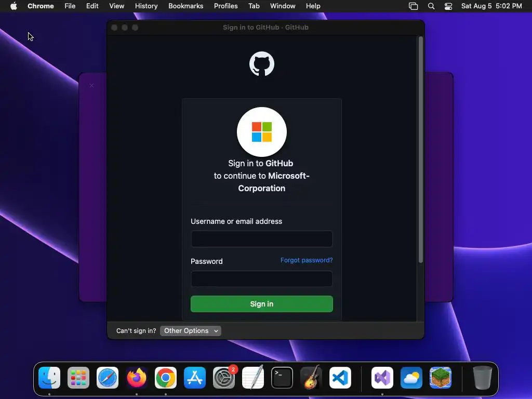Screen dimensions: 532x399
Task: Open App Store from the Dock
Action: point(195,378)
